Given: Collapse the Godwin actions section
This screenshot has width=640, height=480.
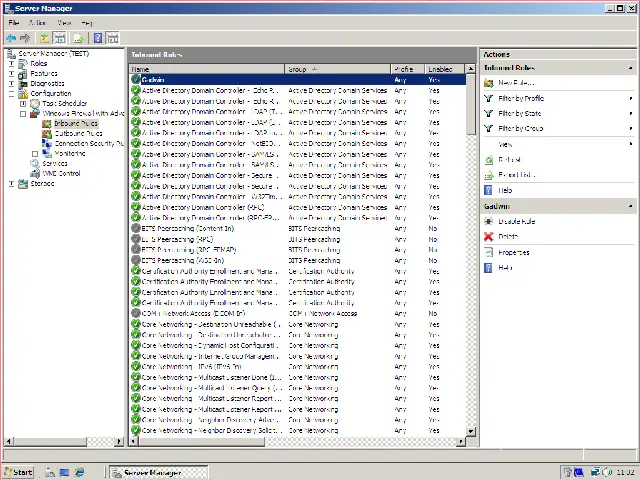Looking at the screenshot, I should click(x=630, y=207).
